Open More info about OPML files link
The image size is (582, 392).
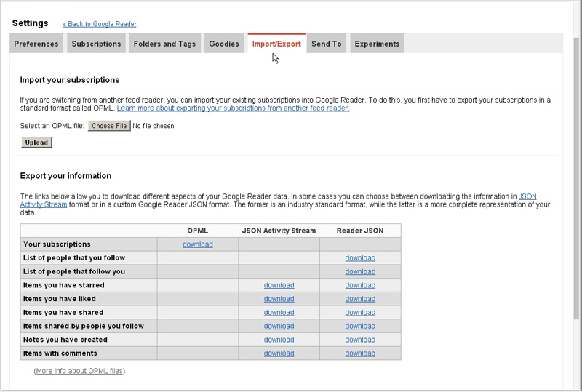coord(79,371)
